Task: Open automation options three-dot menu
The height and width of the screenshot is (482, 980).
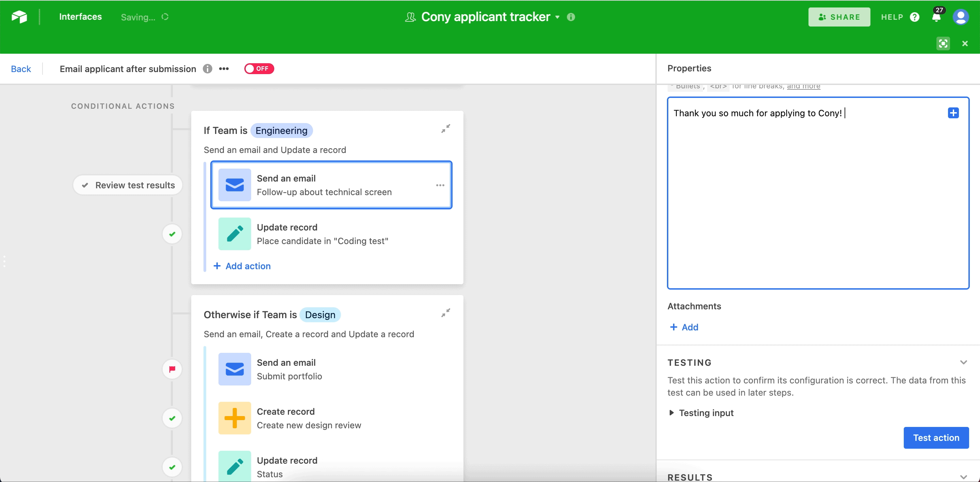Action: (x=224, y=69)
